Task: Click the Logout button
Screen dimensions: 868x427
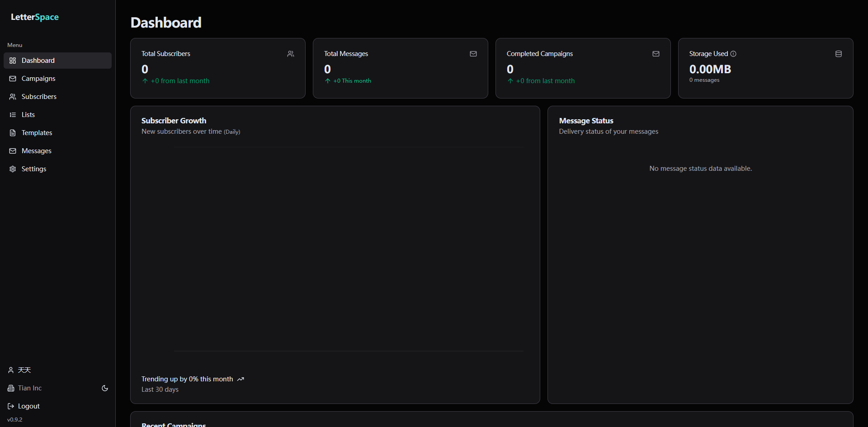Action: [24, 406]
